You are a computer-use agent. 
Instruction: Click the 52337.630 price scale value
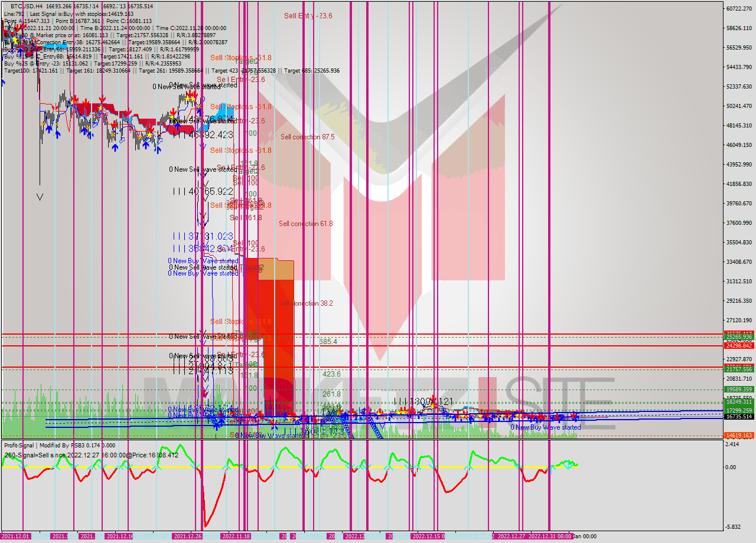[738, 86]
